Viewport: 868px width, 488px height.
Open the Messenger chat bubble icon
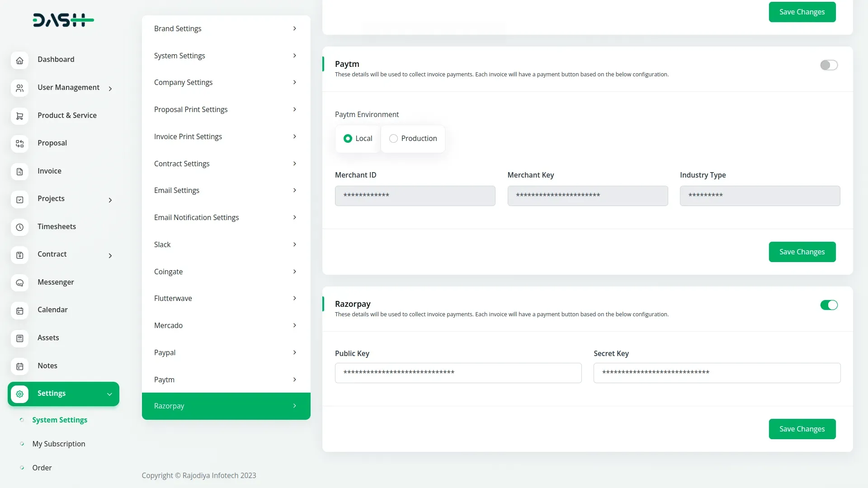(19, 283)
